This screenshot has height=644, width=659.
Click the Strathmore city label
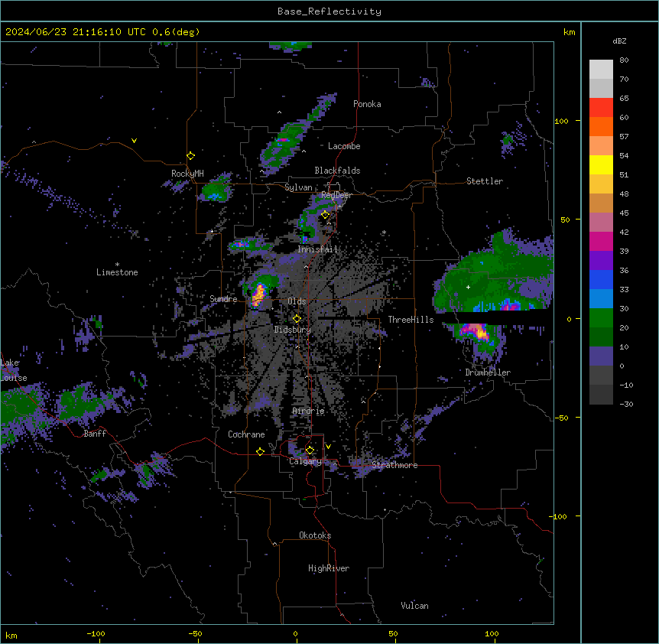pyautogui.click(x=394, y=465)
